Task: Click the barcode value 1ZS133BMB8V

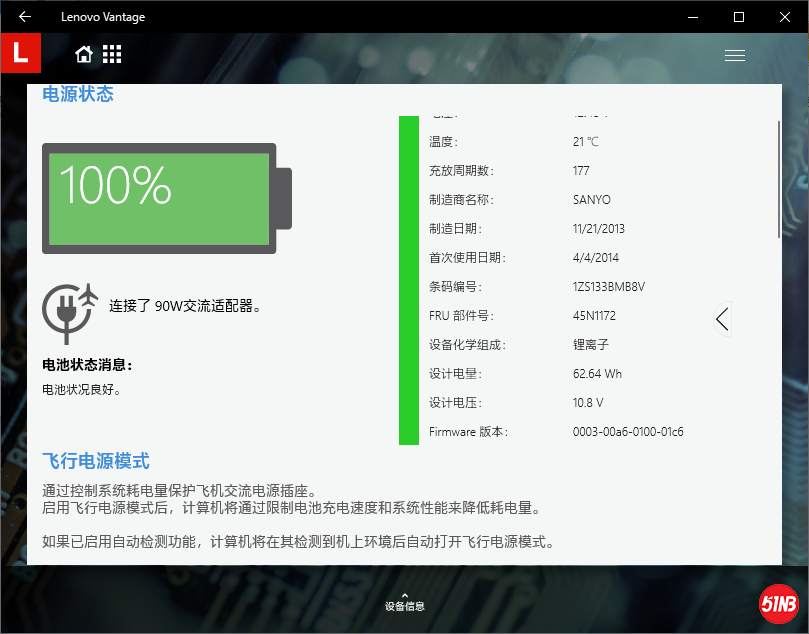Action: [608, 287]
